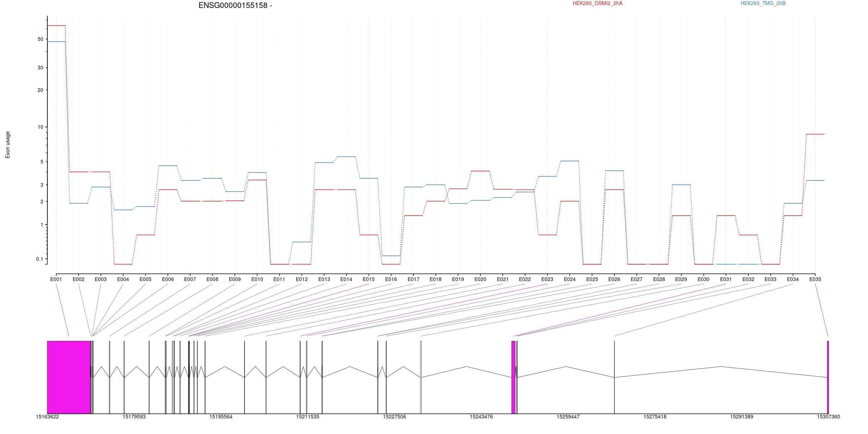Click exon label E002
868x434 pixels.
[x=78, y=279]
